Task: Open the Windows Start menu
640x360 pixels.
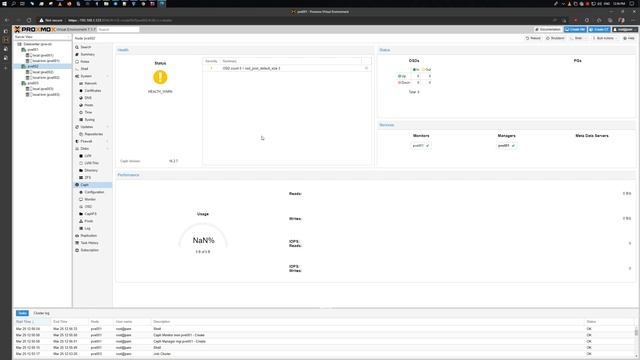Action: tap(4, 4)
